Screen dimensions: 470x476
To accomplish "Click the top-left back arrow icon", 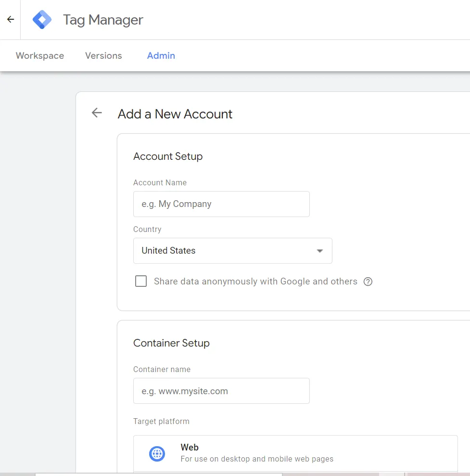I will [x=11, y=20].
